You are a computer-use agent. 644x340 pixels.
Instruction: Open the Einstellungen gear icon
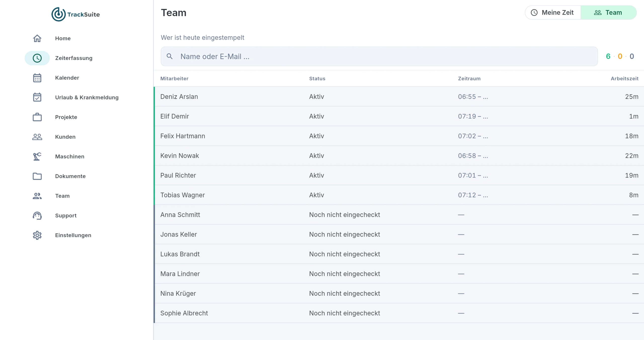point(37,235)
